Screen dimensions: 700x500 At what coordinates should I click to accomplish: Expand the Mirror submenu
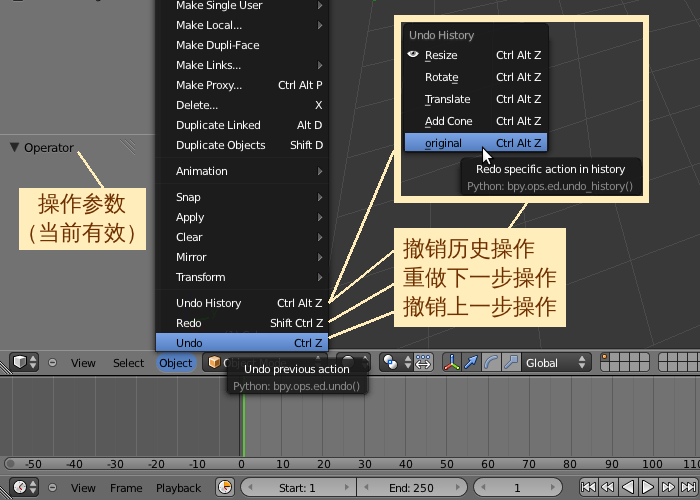(x=242, y=257)
